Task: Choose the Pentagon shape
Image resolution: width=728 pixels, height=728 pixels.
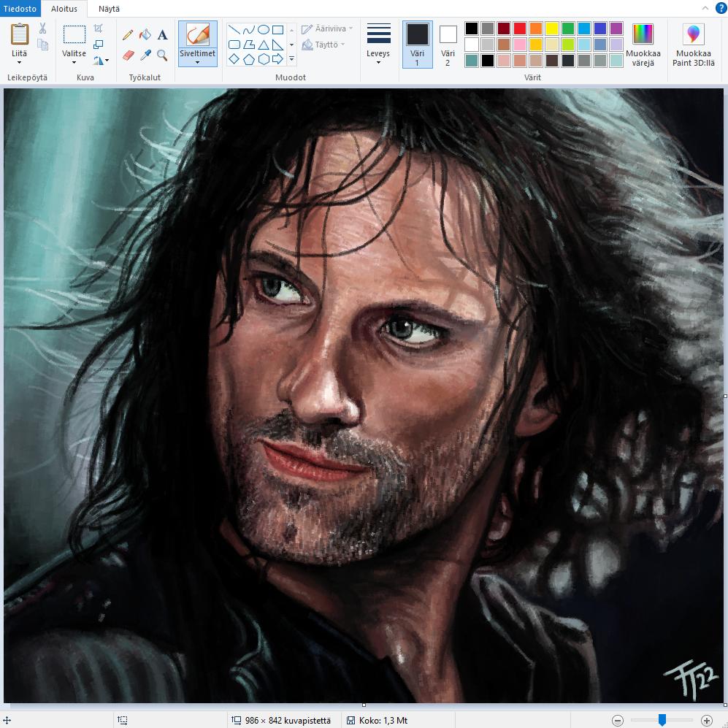Action: (x=249, y=59)
